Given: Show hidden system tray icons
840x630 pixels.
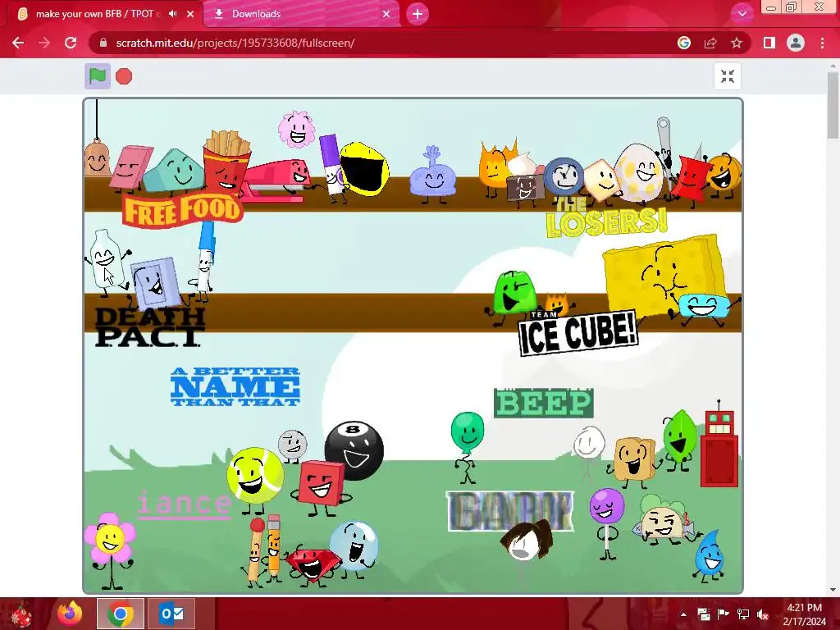Looking at the screenshot, I should pyautogui.click(x=683, y=614).
